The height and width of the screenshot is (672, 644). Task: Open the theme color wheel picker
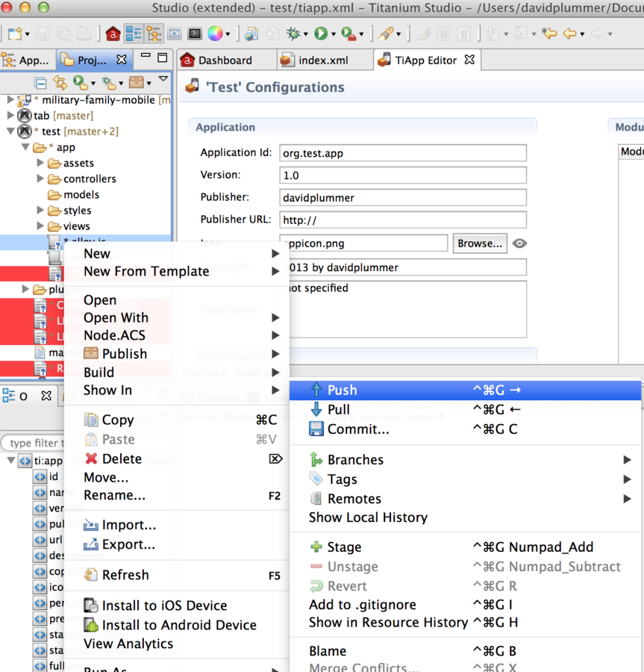click(215, 34)
